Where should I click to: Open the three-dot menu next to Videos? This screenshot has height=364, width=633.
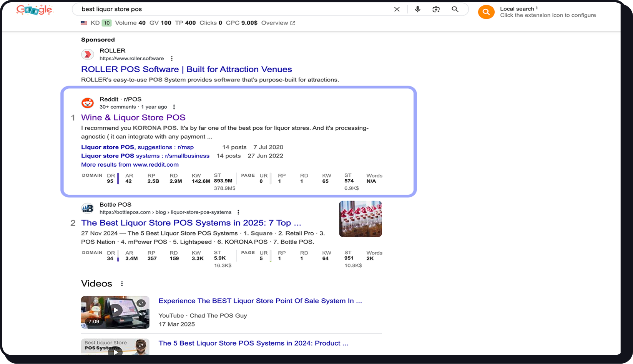tap(122, 284)
